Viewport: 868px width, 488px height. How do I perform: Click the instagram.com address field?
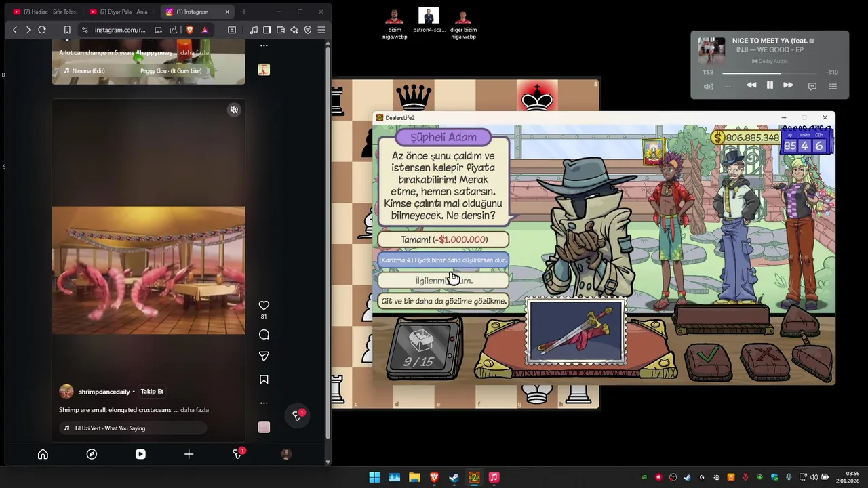click(x=120, y=30)
